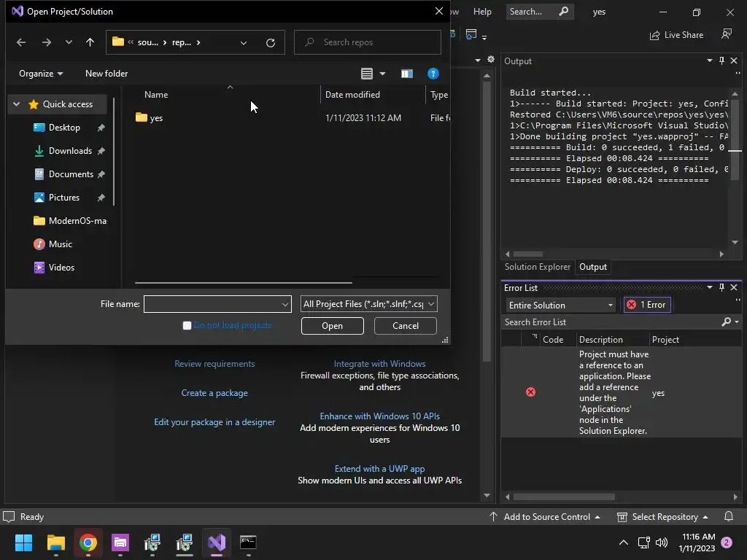747x560 pixels.
Task: Close the Error List panel
Action: click(734, 287)
